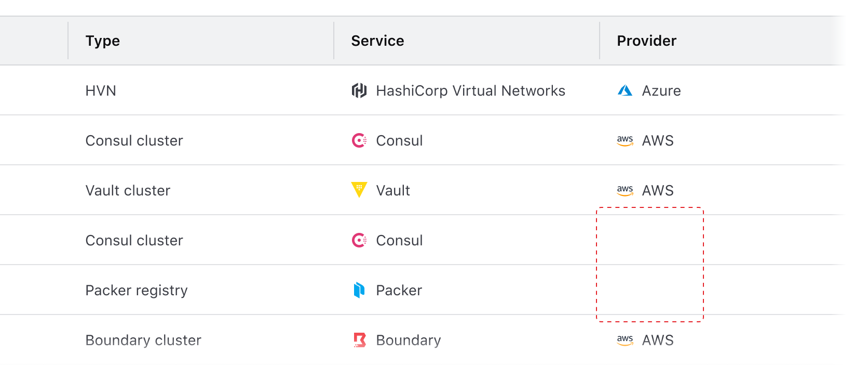This screenshot has height=367, width=868.
Task: Sort by the Type column header
Action: (x=103, y=41)
